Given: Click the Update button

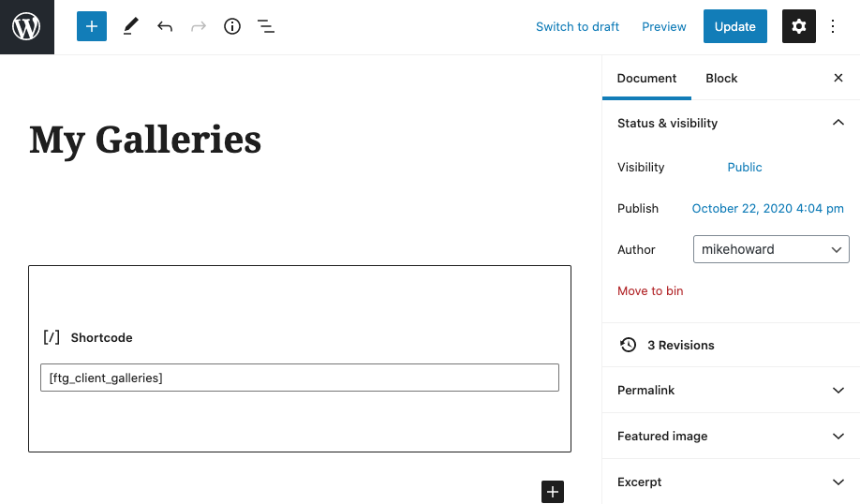Looking at the screenshot, I should coord(735,26).
